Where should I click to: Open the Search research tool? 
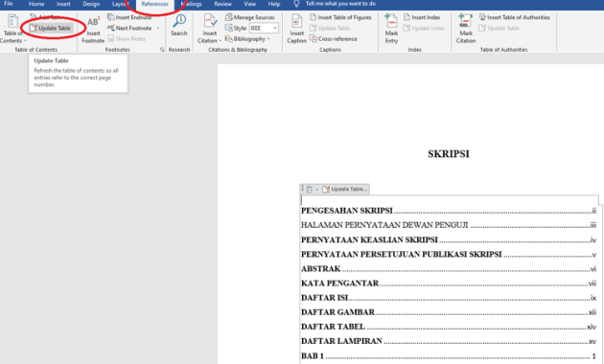(x=179, y=26)
